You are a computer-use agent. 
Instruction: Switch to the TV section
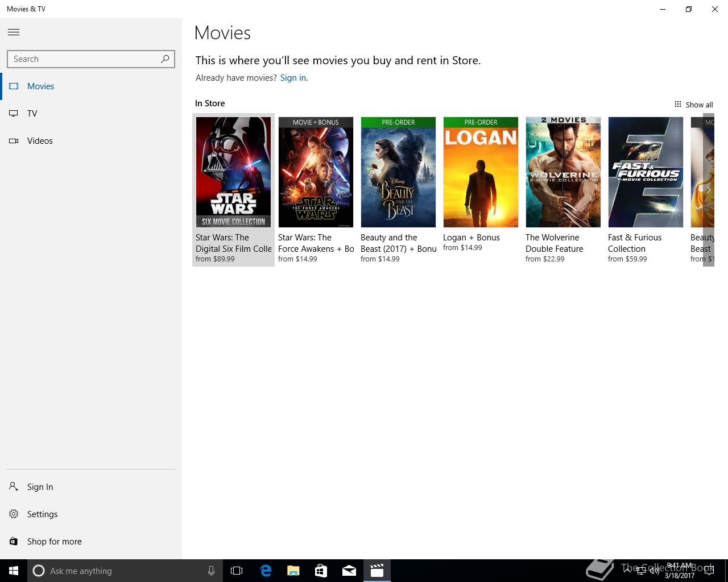coord(32,114)
